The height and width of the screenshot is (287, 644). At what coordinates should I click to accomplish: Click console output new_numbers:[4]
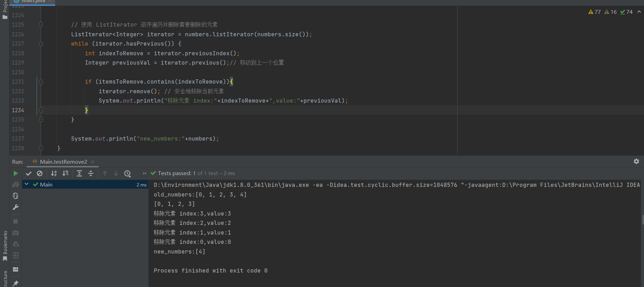point(179,252)
